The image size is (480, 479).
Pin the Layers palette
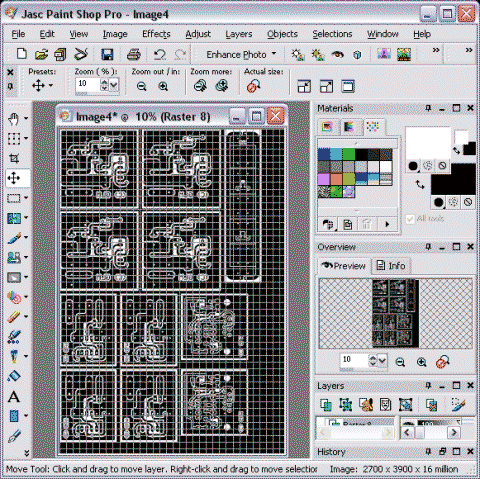coord(428,386)
